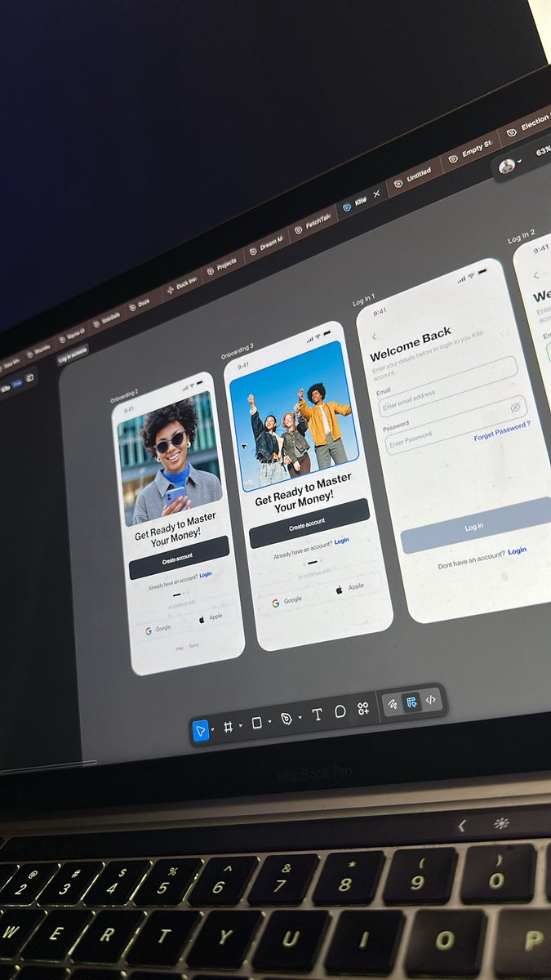Image resolution: width=551 pixels, height=980 pixels.
Task: Click the back chevron in Log In 1
Action: [x=375, y=336]
